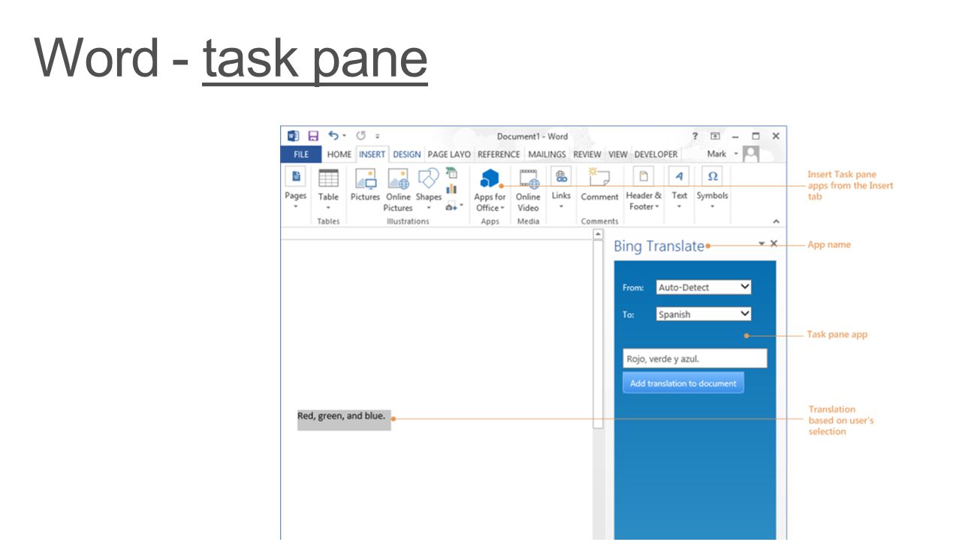The image size is (980, 551).
Task: Open the Links menu
Action: 561,188
